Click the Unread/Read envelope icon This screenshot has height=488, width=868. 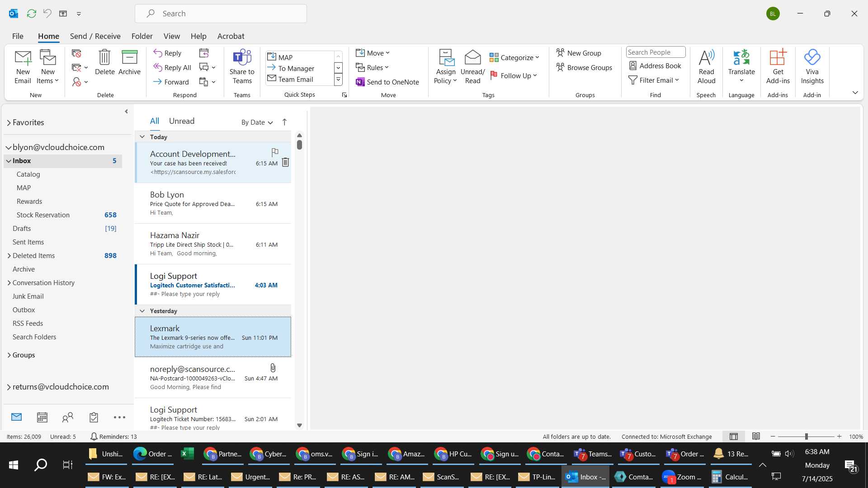pos(472,57)
